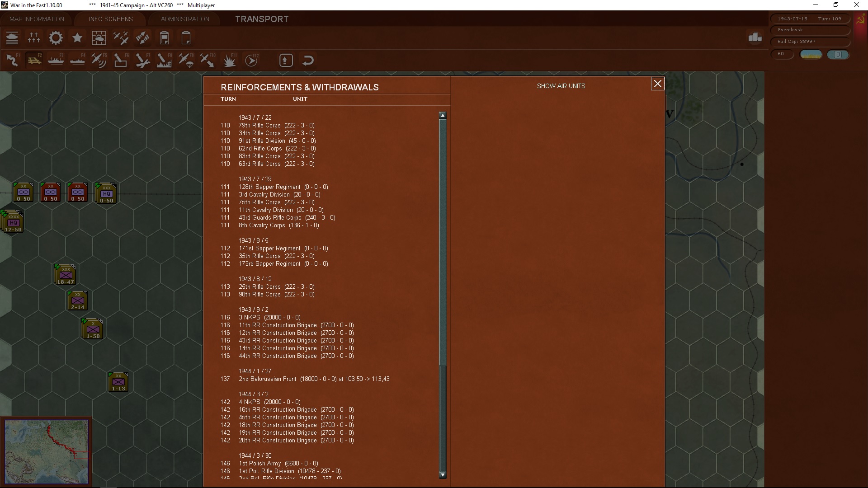
Task: Select air recon mode (F5)
Action: 99,61
